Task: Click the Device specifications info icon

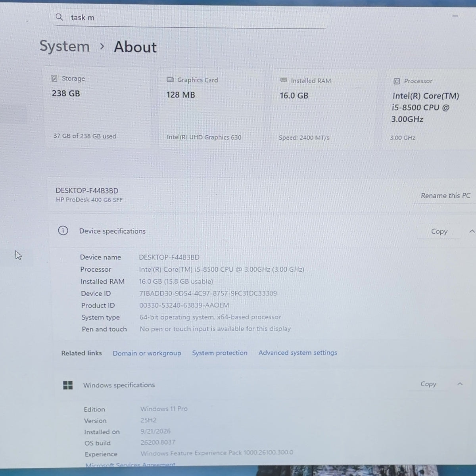Action: point(63,230)
